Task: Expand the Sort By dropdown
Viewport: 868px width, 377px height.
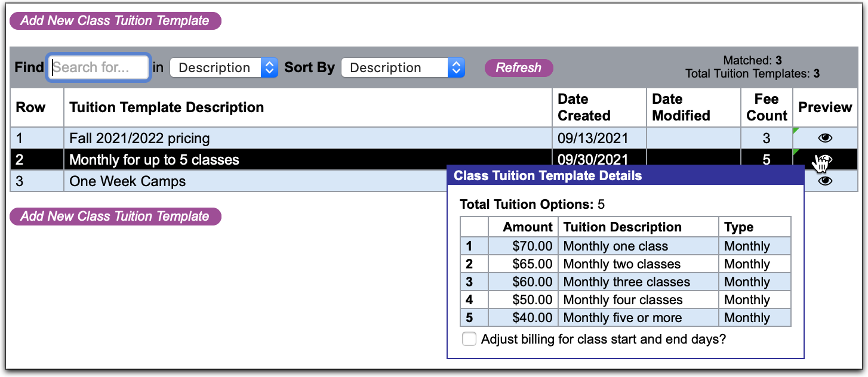Action: click(402, 67)
